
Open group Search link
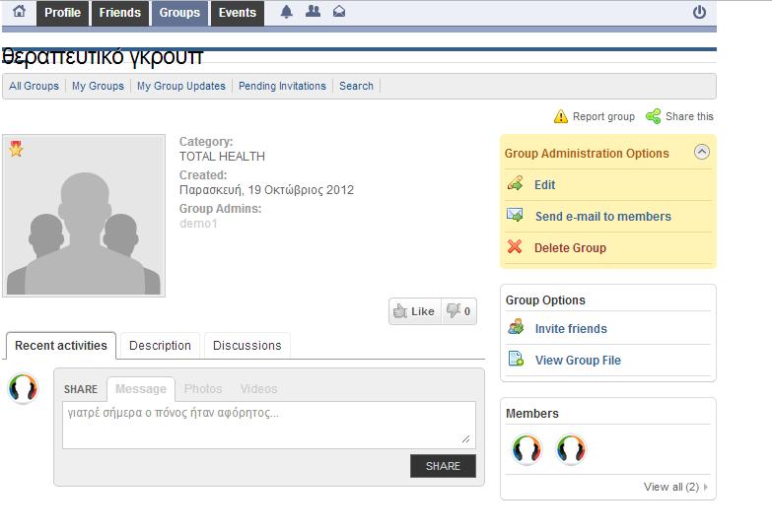356,86
